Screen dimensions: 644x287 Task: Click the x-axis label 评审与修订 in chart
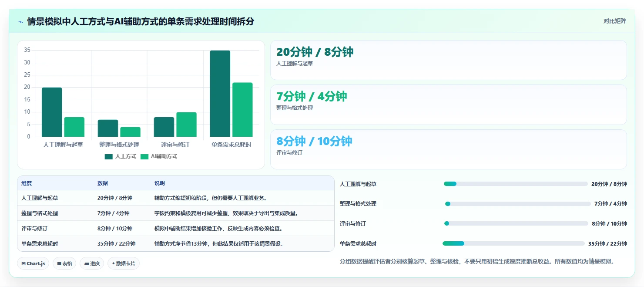pos(175,145)
